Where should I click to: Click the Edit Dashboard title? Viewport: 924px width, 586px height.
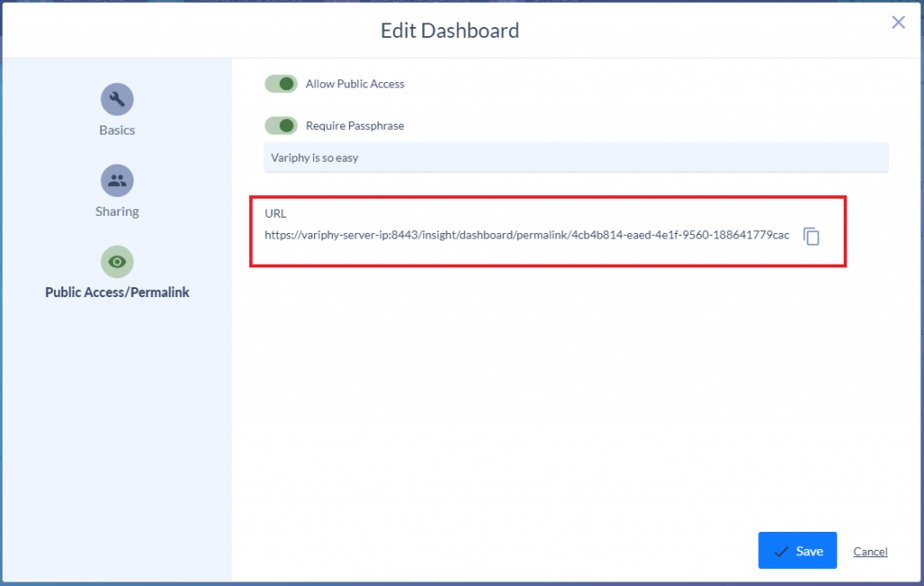(449, 31)
